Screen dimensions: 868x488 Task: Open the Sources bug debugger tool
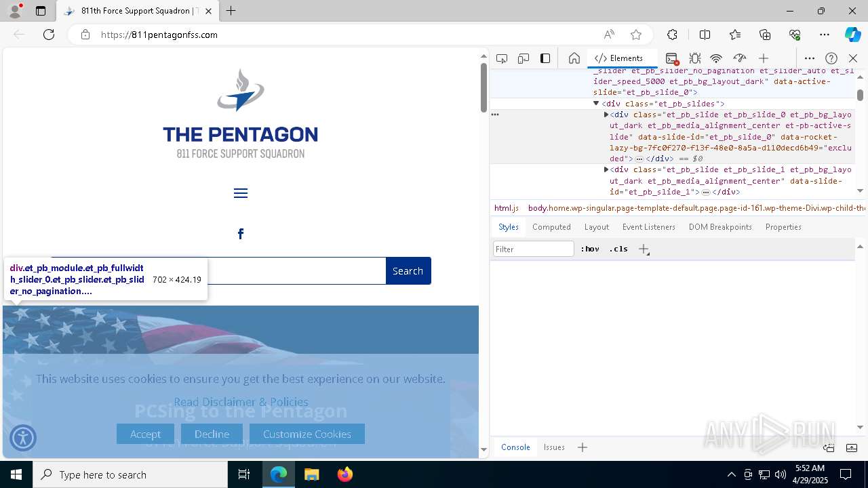pos(694,58)
